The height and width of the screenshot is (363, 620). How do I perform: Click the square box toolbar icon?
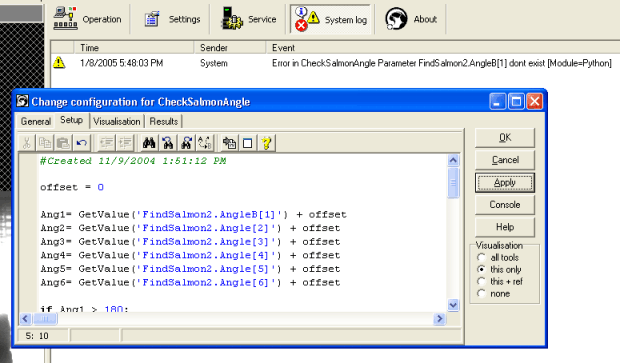tap(248, 143)
